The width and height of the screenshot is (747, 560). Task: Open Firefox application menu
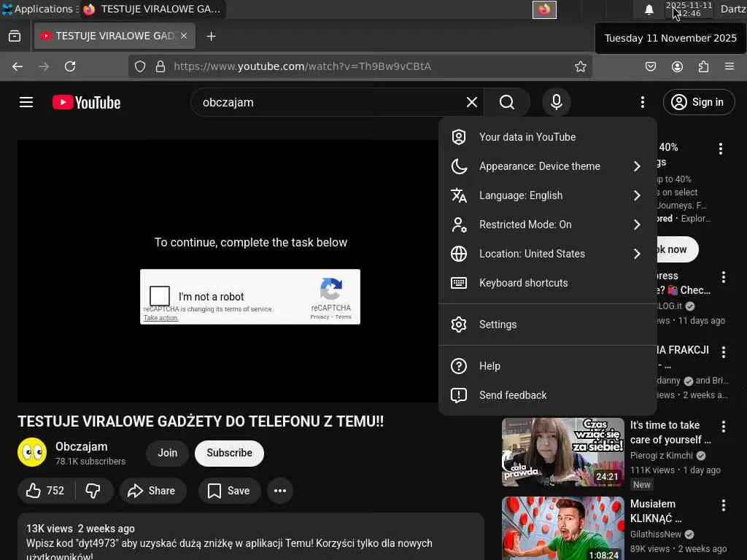(x=729, y=66)
